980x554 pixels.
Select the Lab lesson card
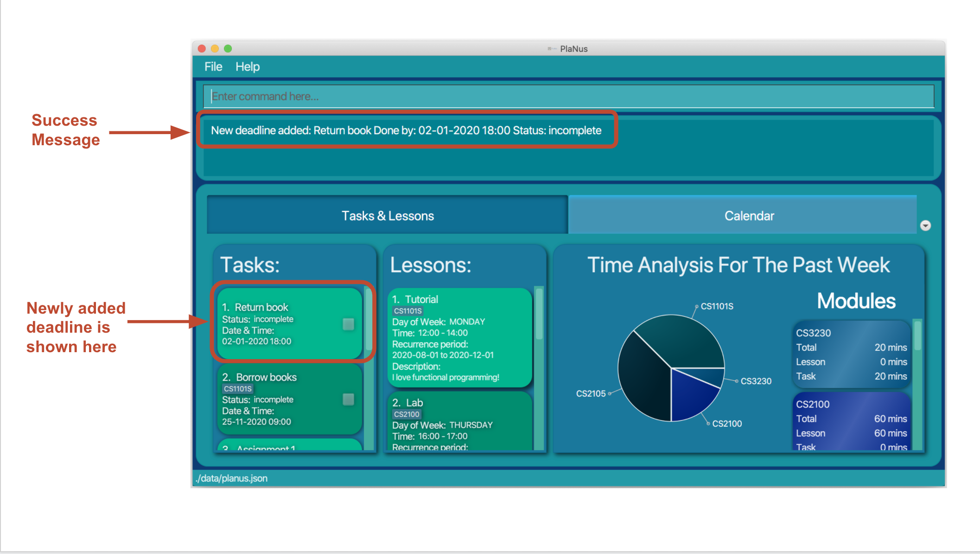point(459,421)
